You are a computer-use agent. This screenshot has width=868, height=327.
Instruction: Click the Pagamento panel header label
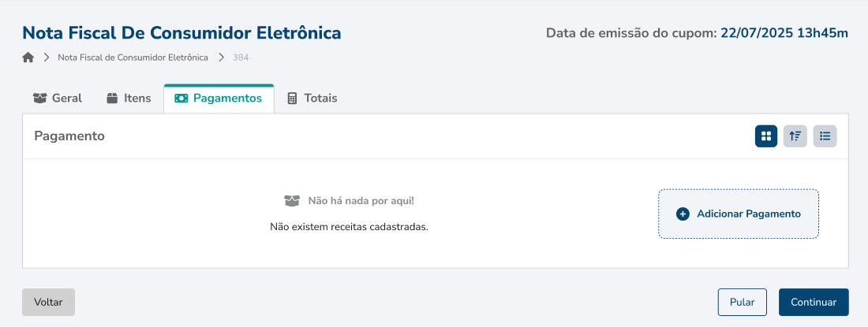(x=69, y=136)
